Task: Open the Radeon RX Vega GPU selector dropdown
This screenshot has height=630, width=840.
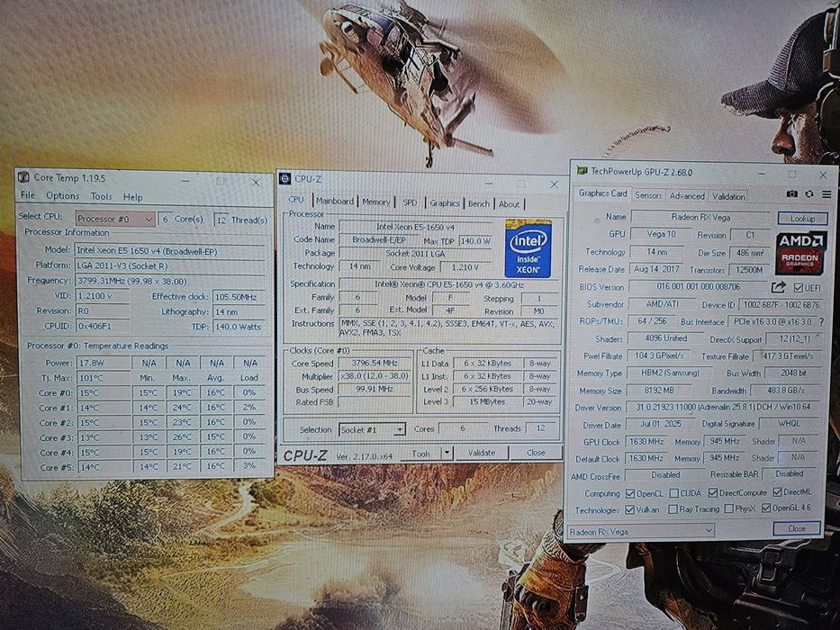Action: (x=641, y=531)
